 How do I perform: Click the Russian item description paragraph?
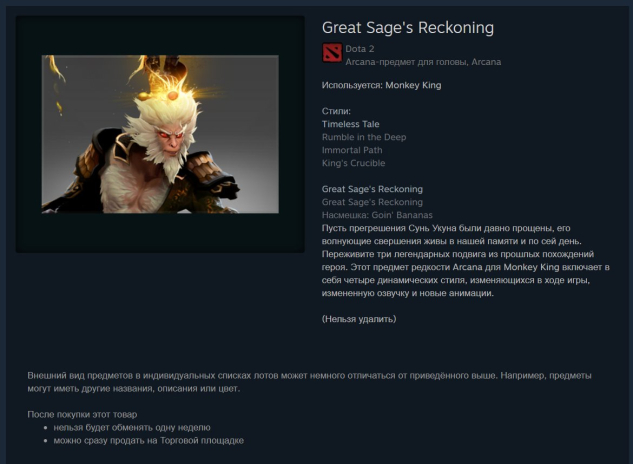point(465,260)
